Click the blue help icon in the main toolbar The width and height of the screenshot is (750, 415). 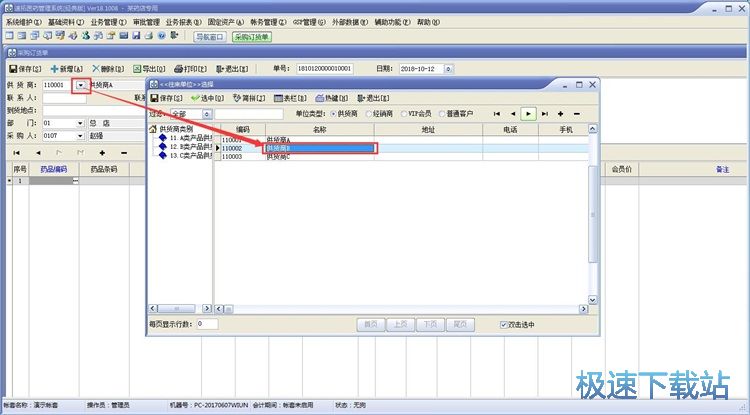tap(162, 35)
